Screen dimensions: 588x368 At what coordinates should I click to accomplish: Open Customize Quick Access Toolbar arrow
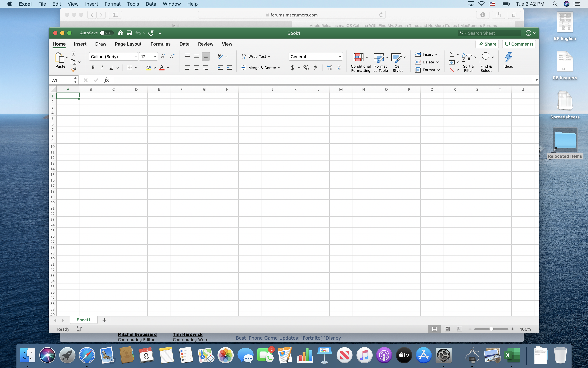160,33
